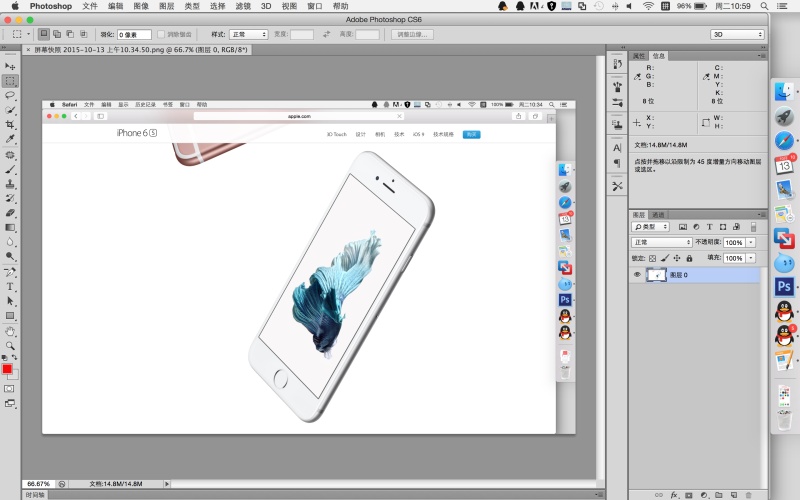The width and height of the screenshot is (800, 500).
Task: Click the white background color swatch
Action: pos(15,376)
